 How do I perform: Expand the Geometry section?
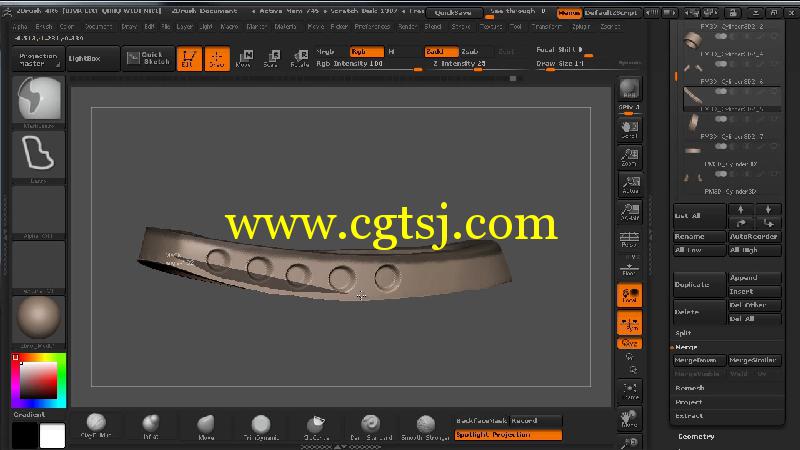pyautogui.click(x=696, y=436)
